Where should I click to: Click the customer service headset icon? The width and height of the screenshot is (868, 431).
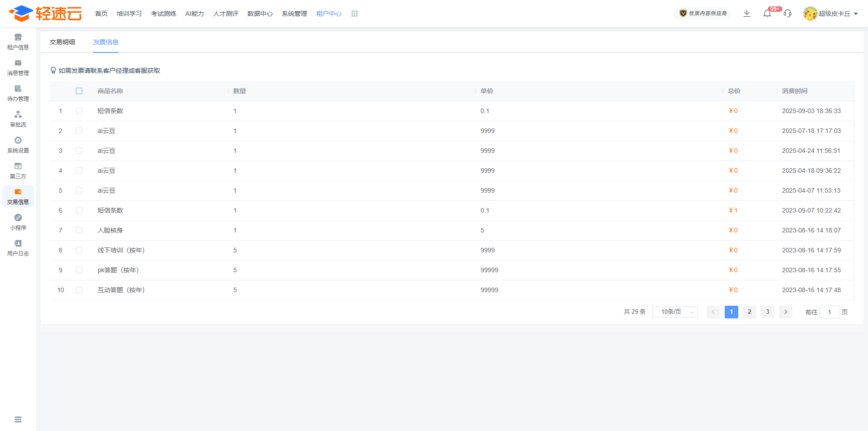[x=788, y=14]
